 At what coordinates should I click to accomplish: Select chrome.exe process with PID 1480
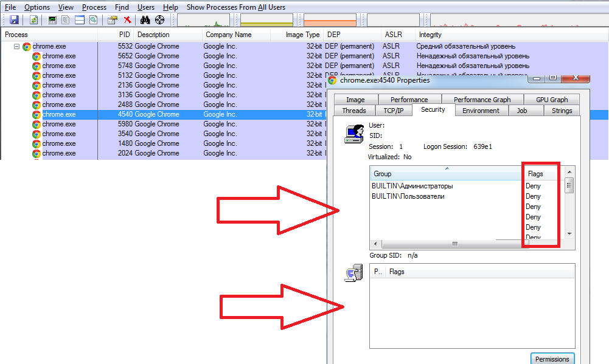click(163, 143)
